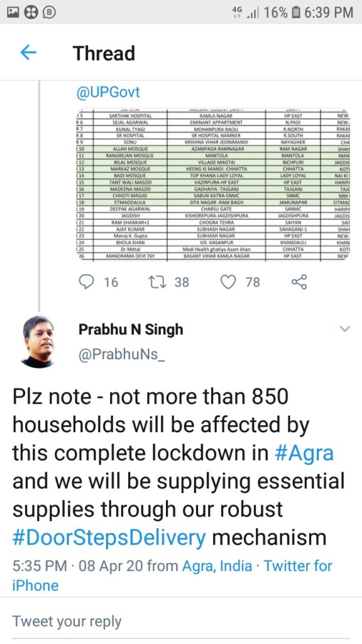Expand tweet options chevron beside Prabhu N Singh

[345, 329]
